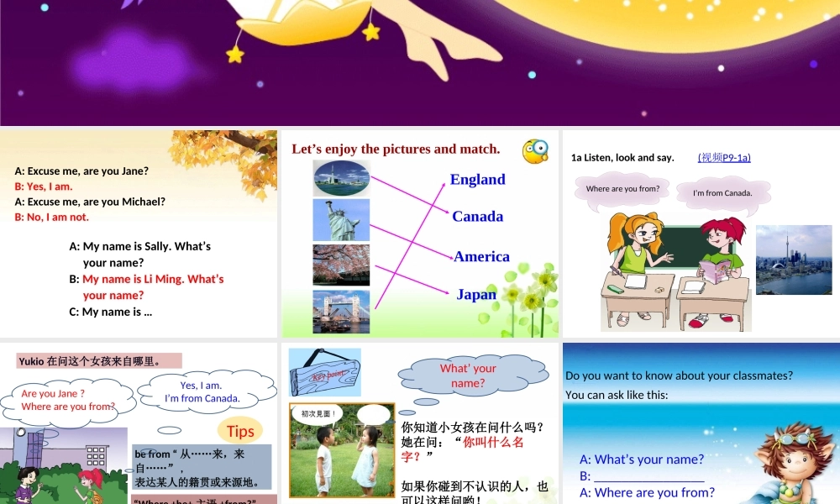Click the 'I'm from Canada.' speech bubble

pyautogui.click(x=723, y=193)
